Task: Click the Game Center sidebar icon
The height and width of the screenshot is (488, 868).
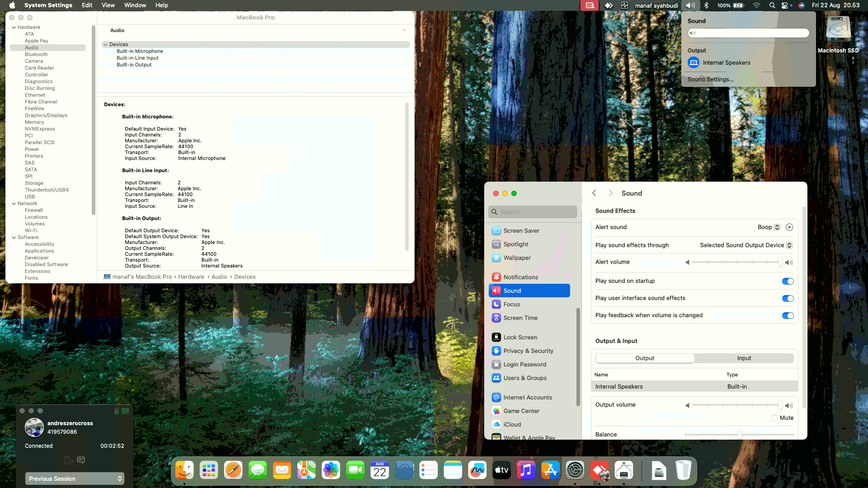Action: tap(496, 411)
